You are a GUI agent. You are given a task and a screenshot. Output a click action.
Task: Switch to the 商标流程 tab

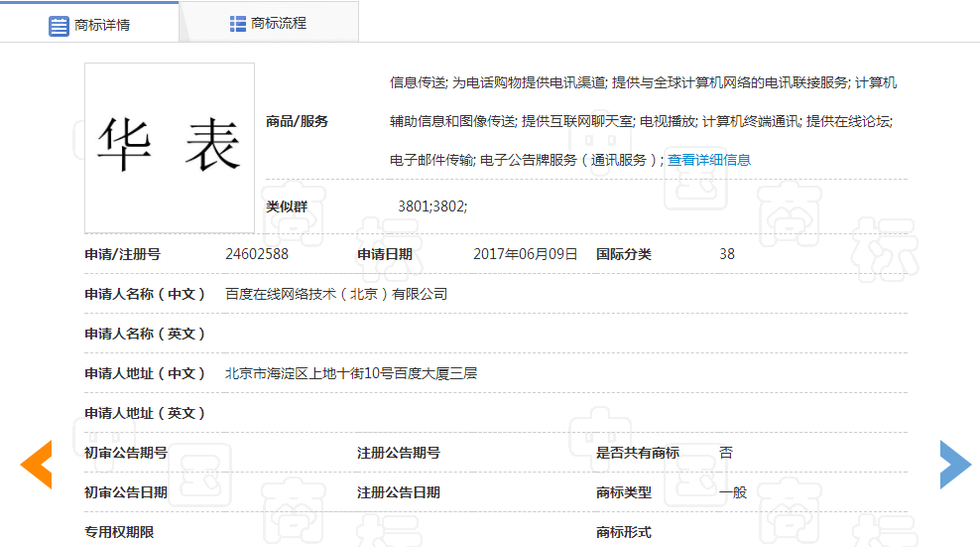point(279,23)
